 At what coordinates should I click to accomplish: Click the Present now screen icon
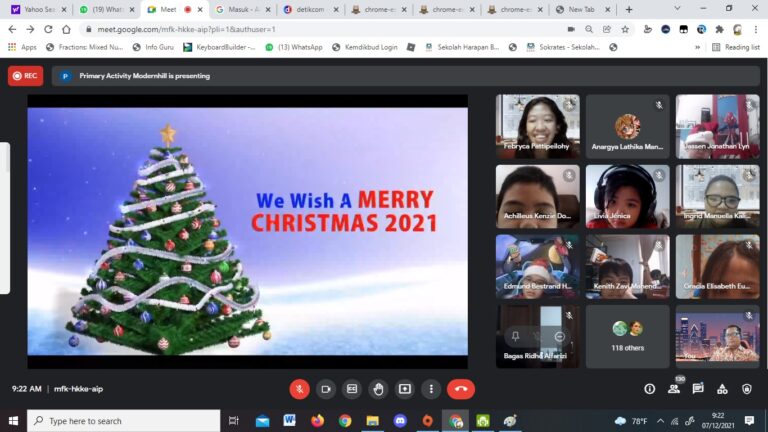pos(405,389)
